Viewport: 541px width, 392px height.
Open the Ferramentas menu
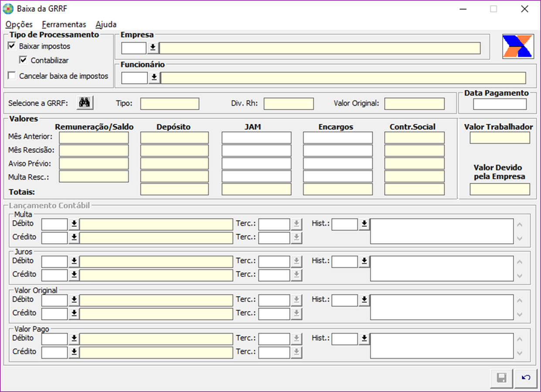tap(64, 24)
